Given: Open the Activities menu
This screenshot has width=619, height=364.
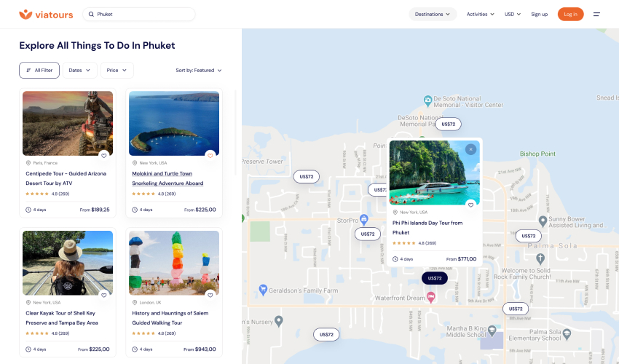Looking at the screenshot, I should (x=480, y=14).
